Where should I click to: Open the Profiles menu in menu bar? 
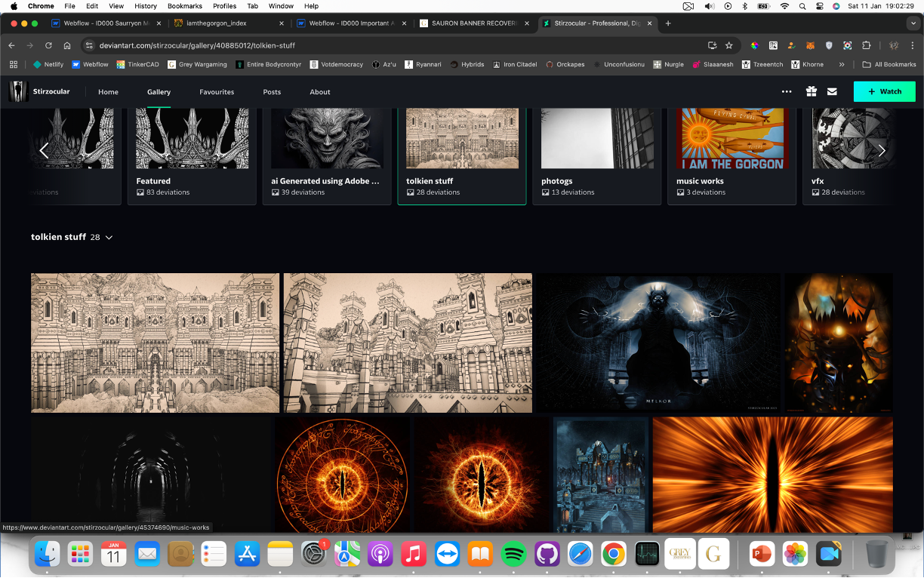(x=225, y=6)
